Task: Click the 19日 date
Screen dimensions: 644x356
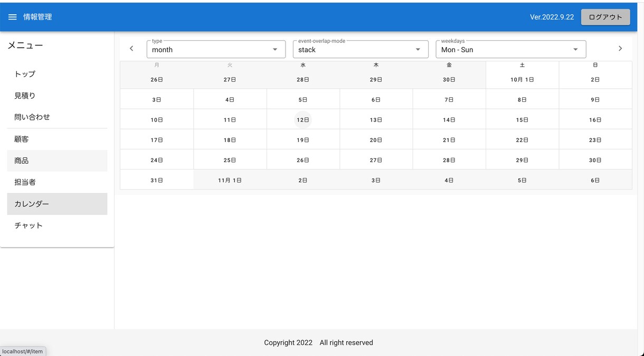Action: [303, 140]
